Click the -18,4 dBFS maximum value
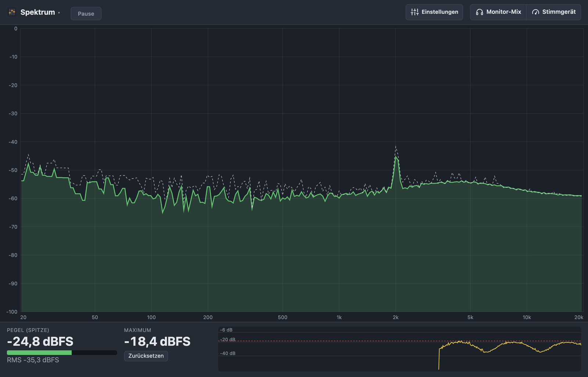Image resolution: width=588 pixels, height=377 pixels. coord(157,342)
